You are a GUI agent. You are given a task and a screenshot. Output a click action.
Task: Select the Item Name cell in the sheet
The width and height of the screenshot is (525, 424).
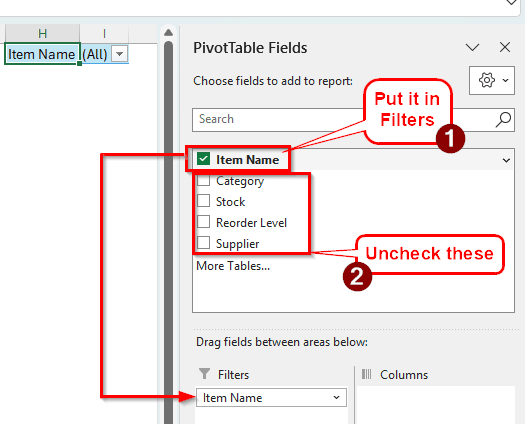pos(42,54)
